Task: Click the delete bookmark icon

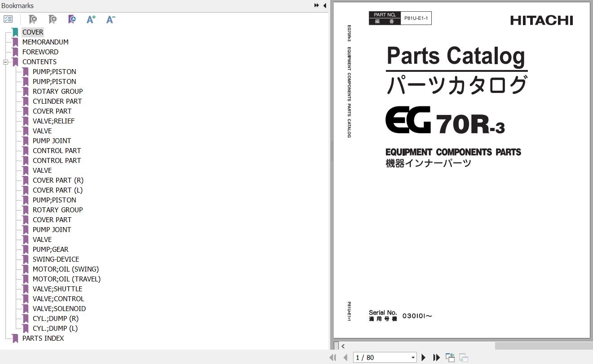Action: pos(33,19)
